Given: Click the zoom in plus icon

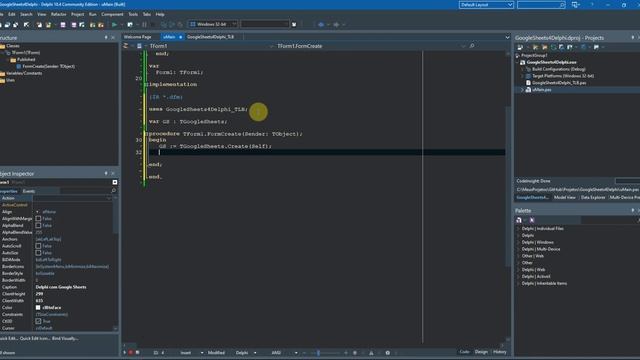Looking at the screenshot, I should tap(346, 353).
